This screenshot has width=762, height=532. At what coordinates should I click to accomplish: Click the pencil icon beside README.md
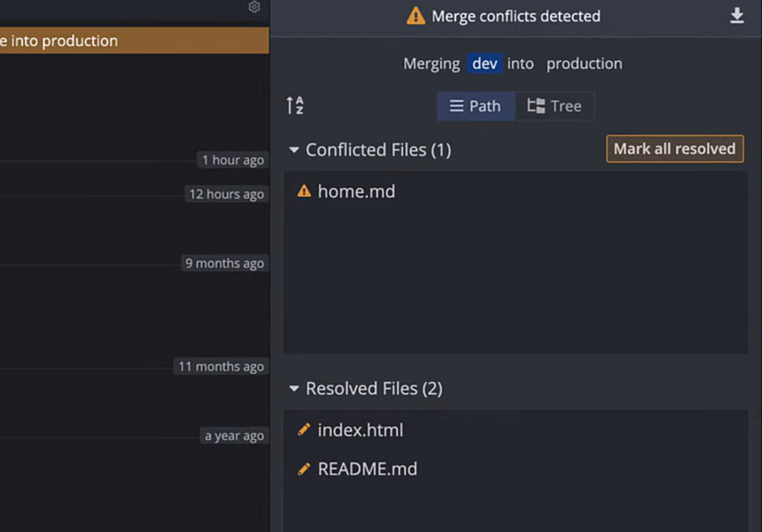(x=304, y=469)
